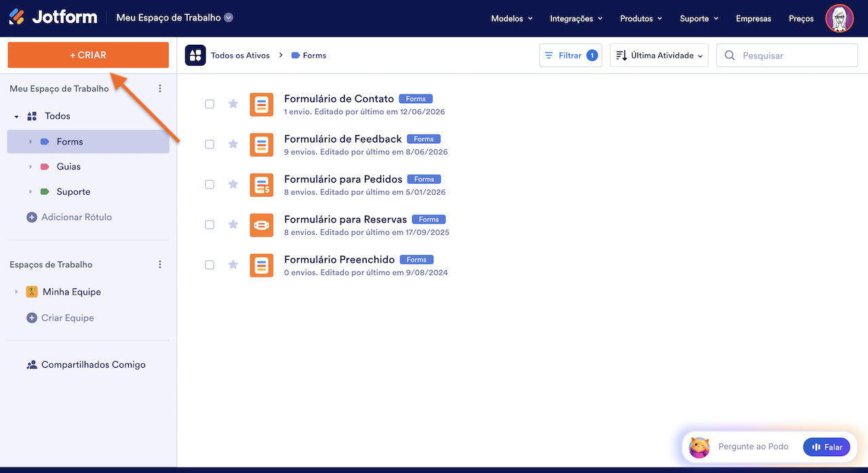Viewport: 868px width, 473px height.
Task: Open the Jotform logo homepage
Action: [x=53, y=18]
